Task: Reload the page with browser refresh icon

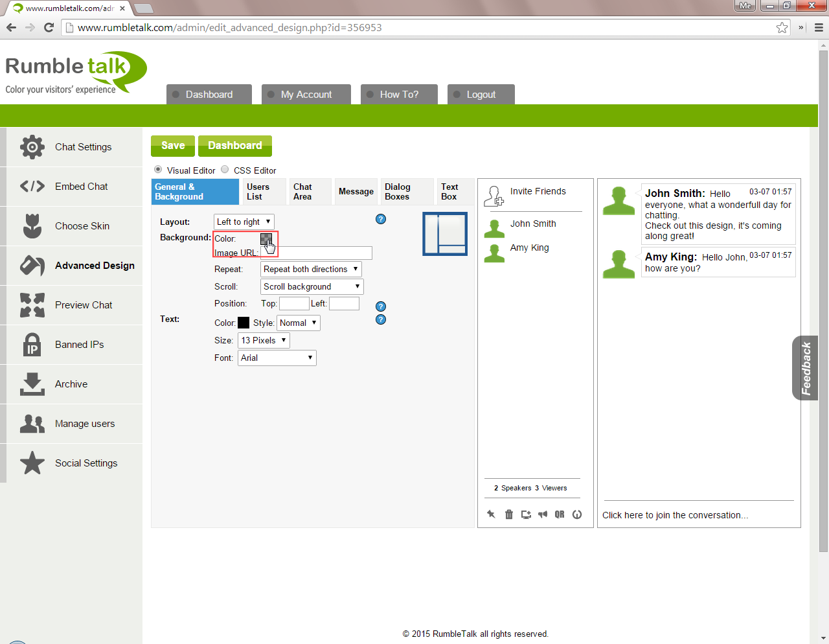Action: [49, 27]
